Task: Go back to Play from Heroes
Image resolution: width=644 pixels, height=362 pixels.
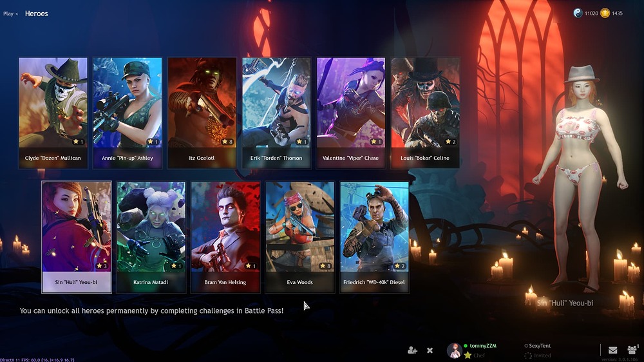Action: [x=10, y=14]
